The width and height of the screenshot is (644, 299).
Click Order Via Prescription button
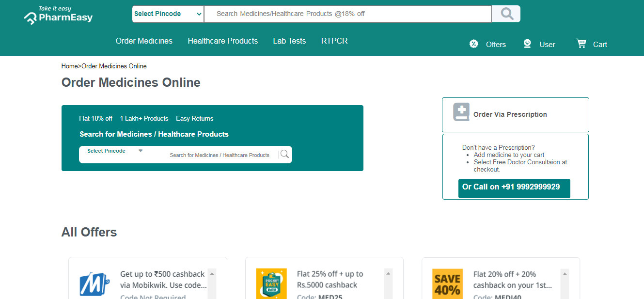pyautogui.click(x=516, y=115)
